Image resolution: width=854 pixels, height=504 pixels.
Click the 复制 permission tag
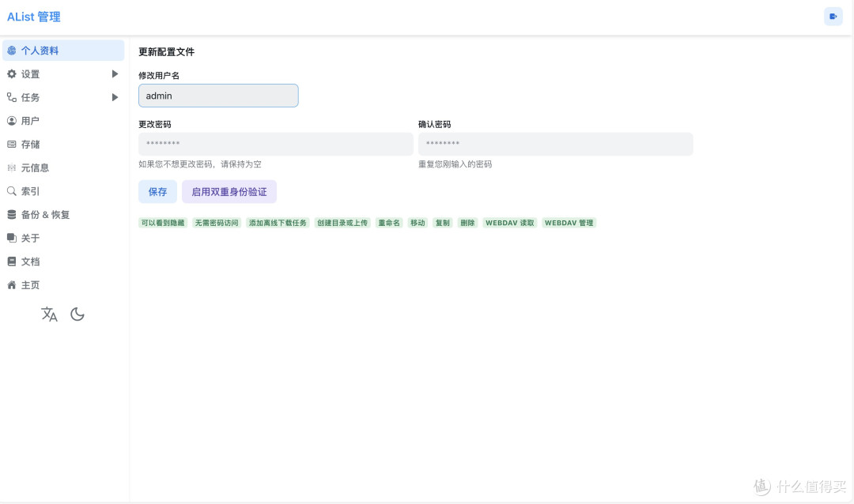pyautogui.click(x=443, y=223)
